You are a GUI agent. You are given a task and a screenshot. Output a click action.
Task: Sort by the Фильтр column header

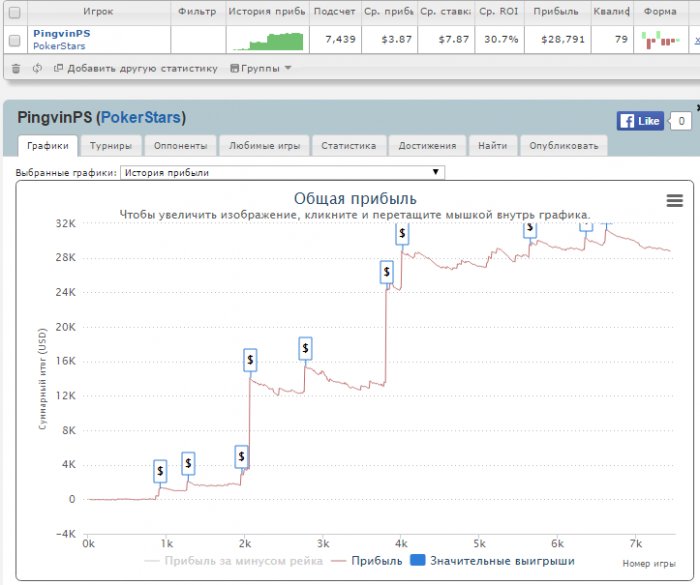(197, 12)
